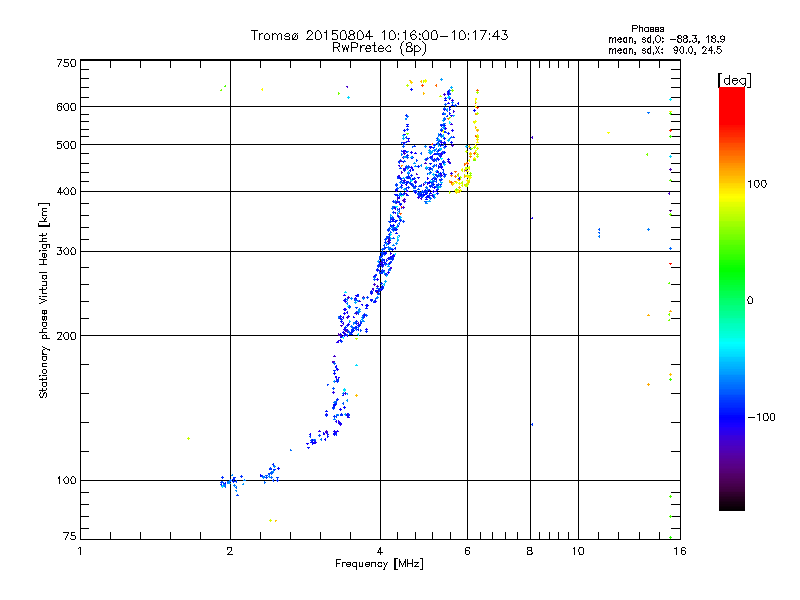Click y-axis tick label '100' on the left

67,481
